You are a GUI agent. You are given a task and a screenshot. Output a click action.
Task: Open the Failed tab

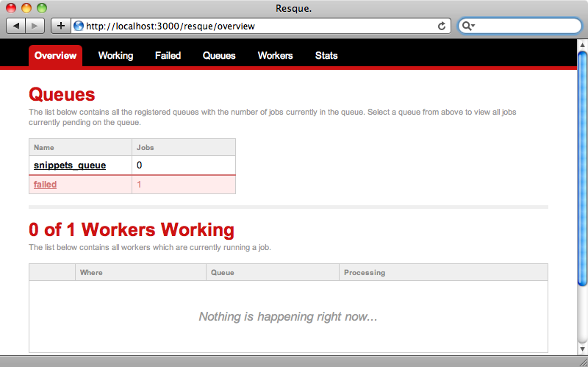(x=168, y=56)
